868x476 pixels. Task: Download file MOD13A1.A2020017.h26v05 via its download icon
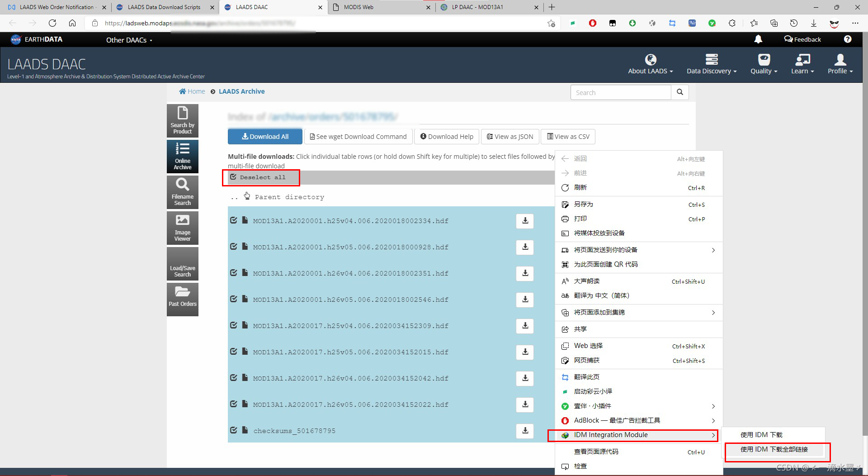[525, 405]
